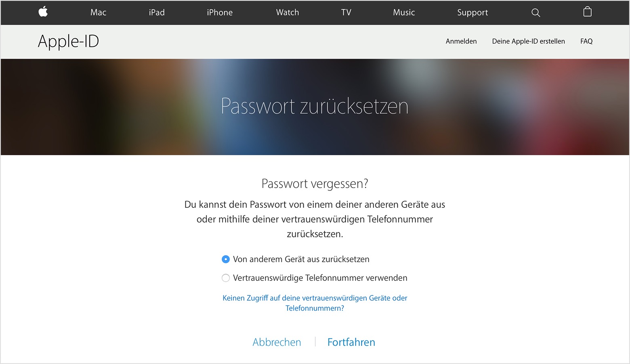Image resolution: width=630 pixels, height=364 pixels.
Task: Open the FAQ link
Action: coord(586,41)
